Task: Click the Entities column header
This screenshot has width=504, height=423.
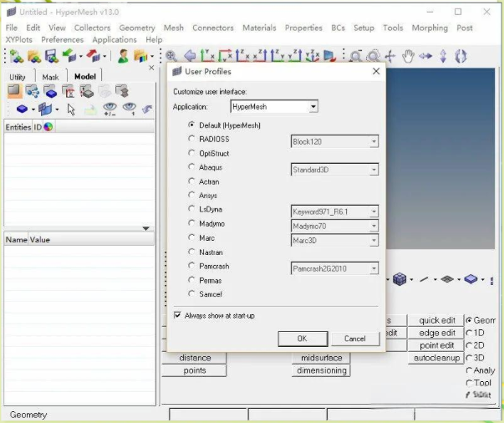Action: tap(18, 127)
